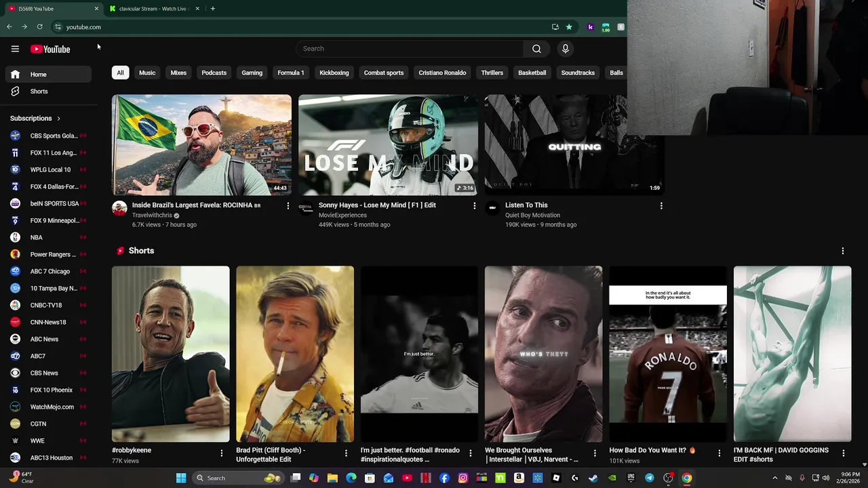Open the MovieExperiences channel link
This screenshot has width=868, height=488.
click(342, 216)
